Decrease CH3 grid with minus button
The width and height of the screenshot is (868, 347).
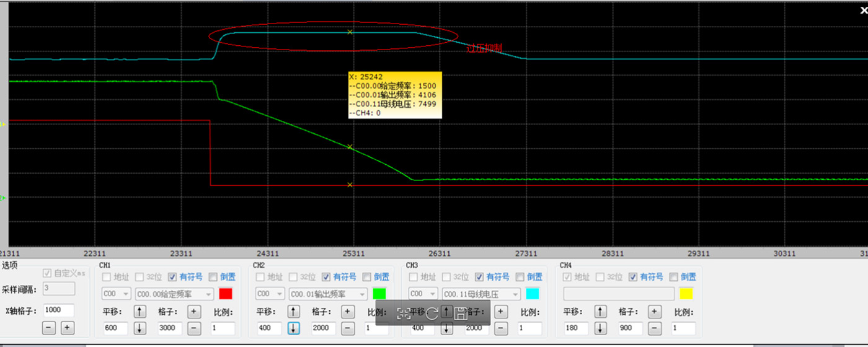(501, 328)
